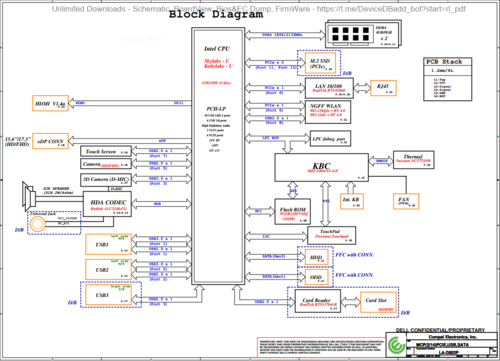500x361 pixels.
Task: Select the Intel CPU block
Action: coord(218,156)
